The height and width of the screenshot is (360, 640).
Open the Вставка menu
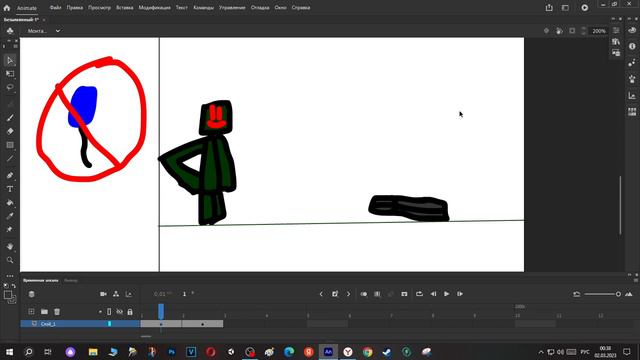(124, 7)
